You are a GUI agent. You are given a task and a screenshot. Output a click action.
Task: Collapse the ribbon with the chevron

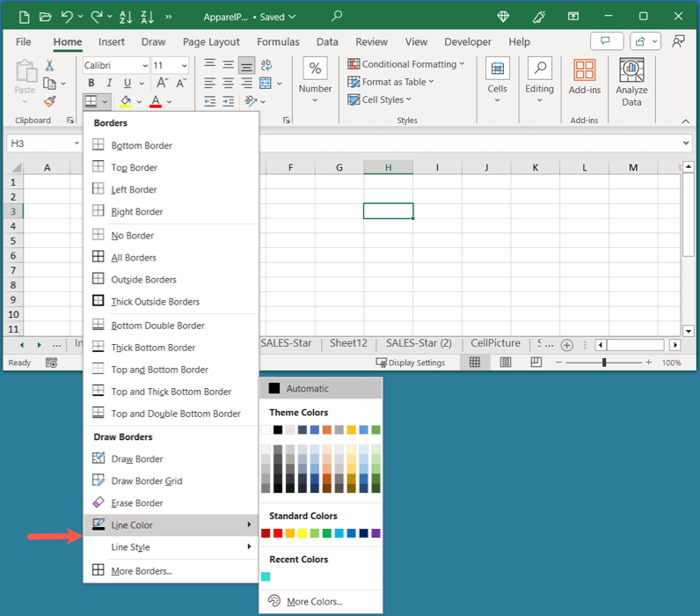(686, 121)
